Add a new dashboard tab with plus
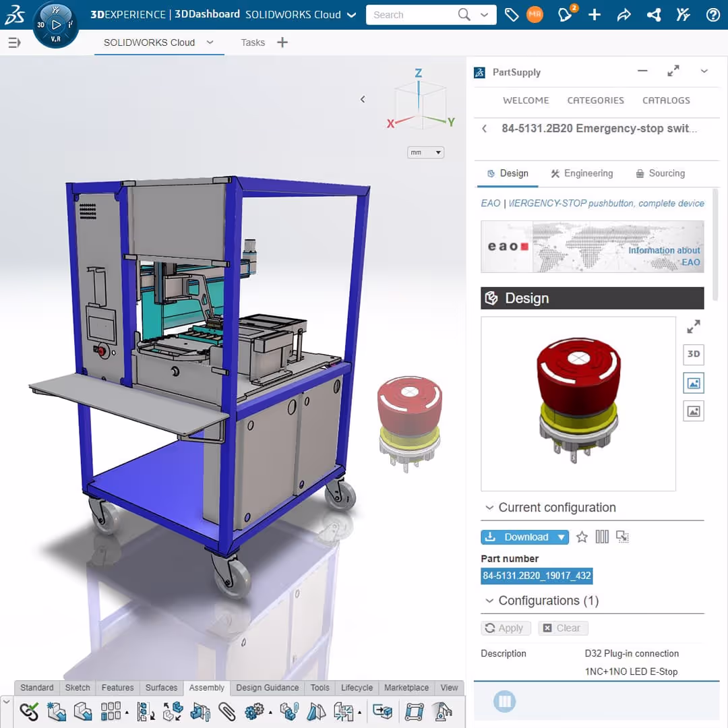This screenshot has width=728, height=728. pos(282,42)
